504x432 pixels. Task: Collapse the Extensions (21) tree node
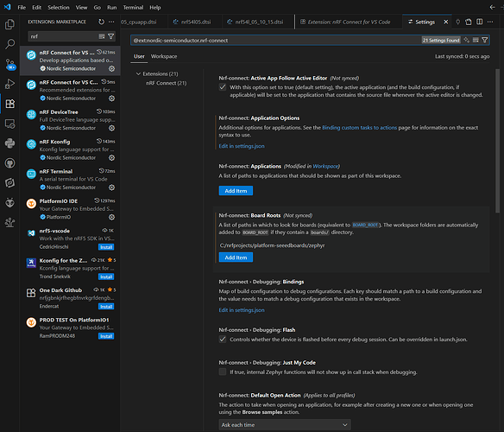point(138,73)
